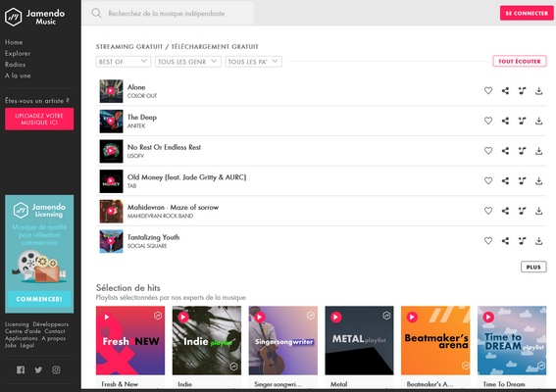Viewport: 556px width, 392px height.
Task: Share Mahidevran - Maze of sorrow
Action: click(x=505, y=211)
